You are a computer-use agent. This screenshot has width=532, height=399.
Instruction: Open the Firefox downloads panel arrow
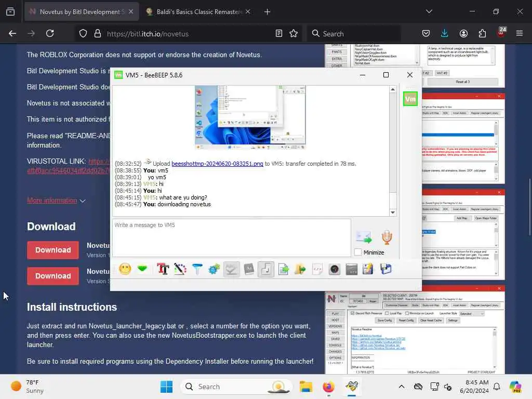(445, 34)
